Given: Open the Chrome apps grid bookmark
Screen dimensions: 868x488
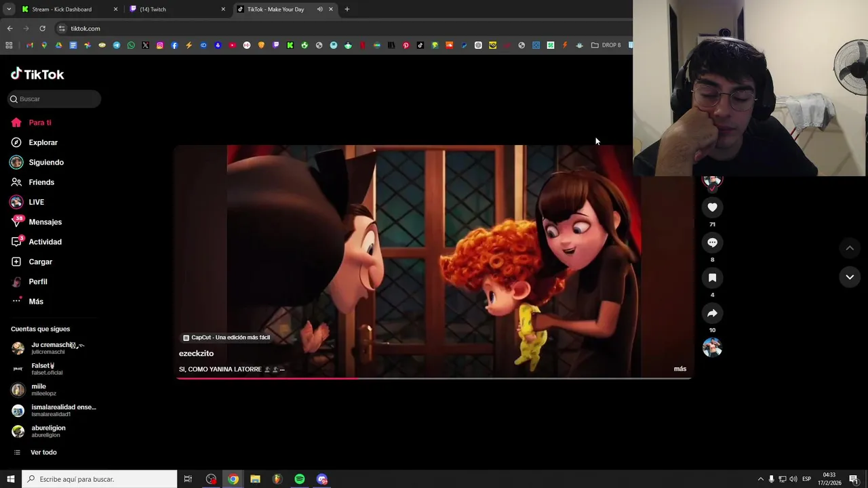Looking at the screenshot, I should tap(9, 45).
